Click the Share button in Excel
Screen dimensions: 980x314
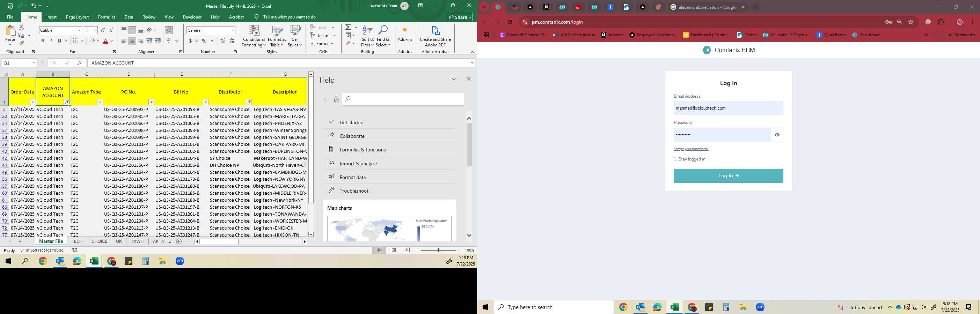click(x=460, y=17)
